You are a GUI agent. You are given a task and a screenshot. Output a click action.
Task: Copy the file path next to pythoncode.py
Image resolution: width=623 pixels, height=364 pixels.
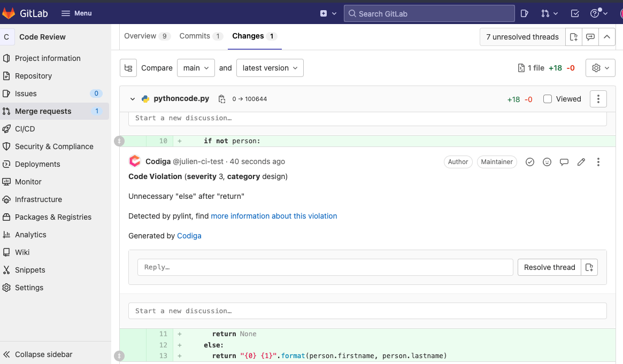[221, 98]
